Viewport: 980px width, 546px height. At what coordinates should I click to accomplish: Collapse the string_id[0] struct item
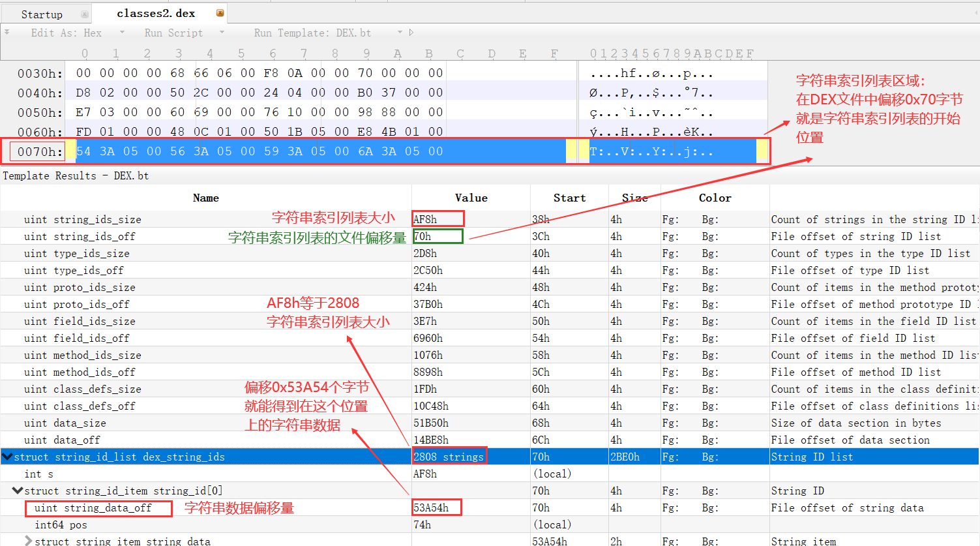point(18,491)
